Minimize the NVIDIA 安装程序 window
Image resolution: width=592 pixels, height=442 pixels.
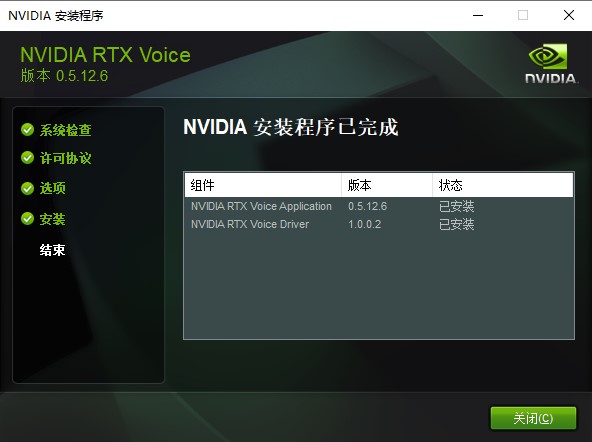pos(478,15)
